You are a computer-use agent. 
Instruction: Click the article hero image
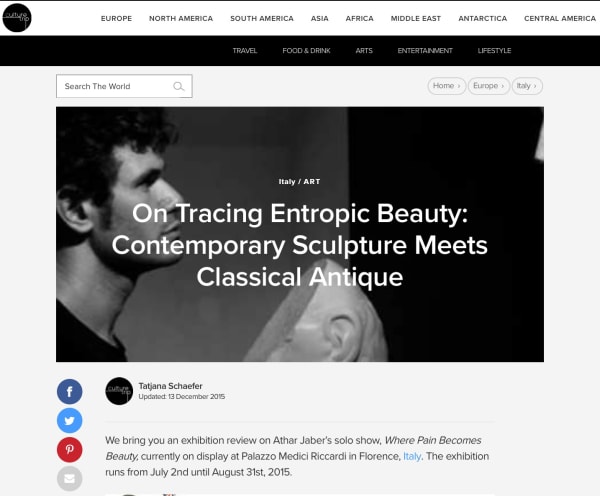coord(300,234)
